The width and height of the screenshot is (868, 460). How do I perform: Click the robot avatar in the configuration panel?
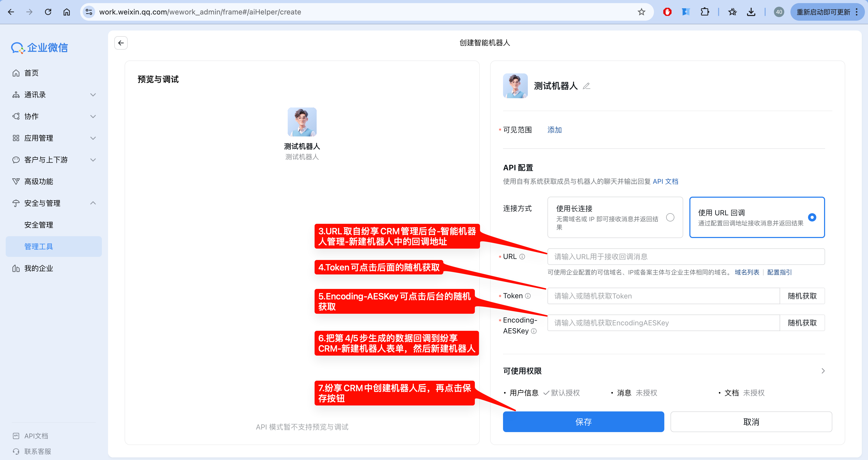click(x=515, y=86)
